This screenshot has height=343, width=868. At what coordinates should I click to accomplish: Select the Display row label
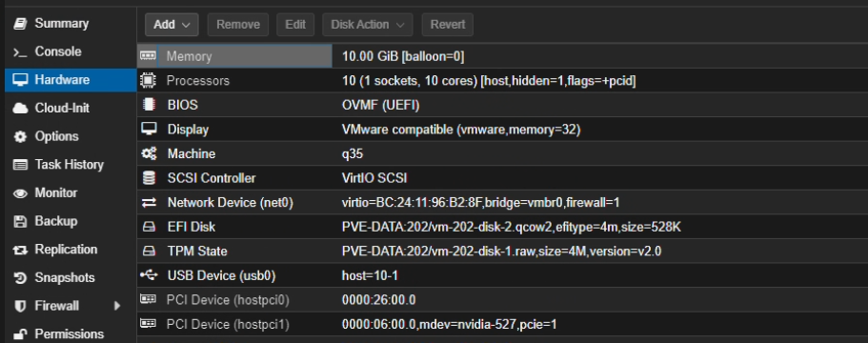click(x=189, y=130)
